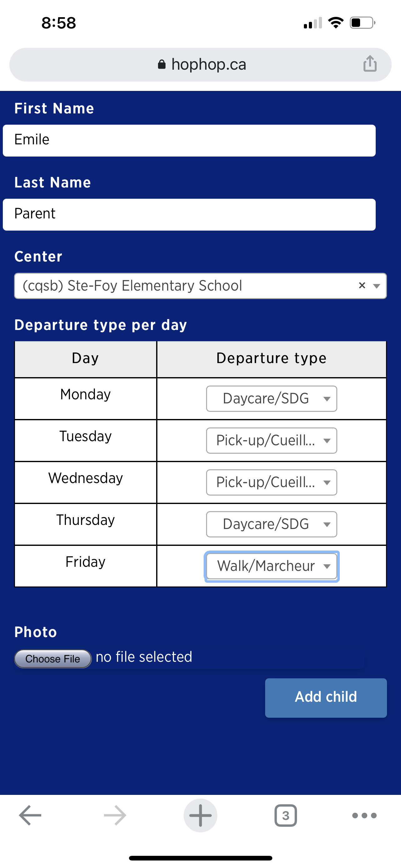This screenshot has height=868, width=401.
Task: Click the Choose File photo button
Action: tap(53, 659)
